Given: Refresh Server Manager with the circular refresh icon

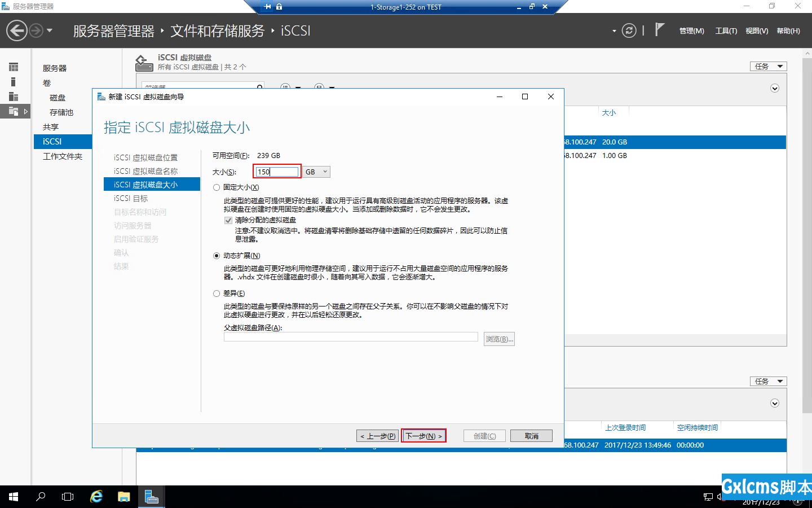Looking at the screenshot, I should pos(629,30).
